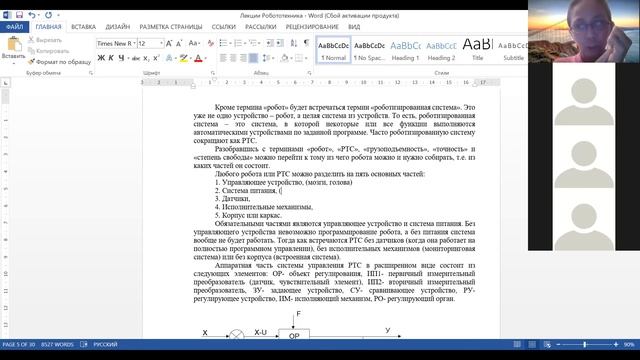Open the Абзац paragraph dialog launcher
Screen dimensions: 640x360
pyautogui.click(x=309, y=73)
